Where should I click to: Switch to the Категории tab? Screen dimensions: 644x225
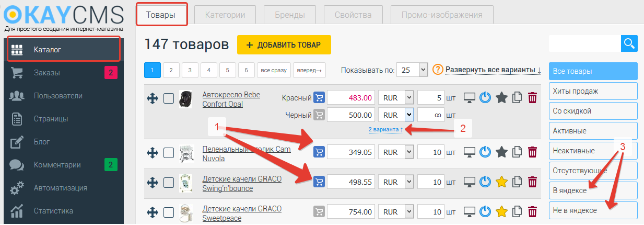pyautogui.click(x=226, y=15)
